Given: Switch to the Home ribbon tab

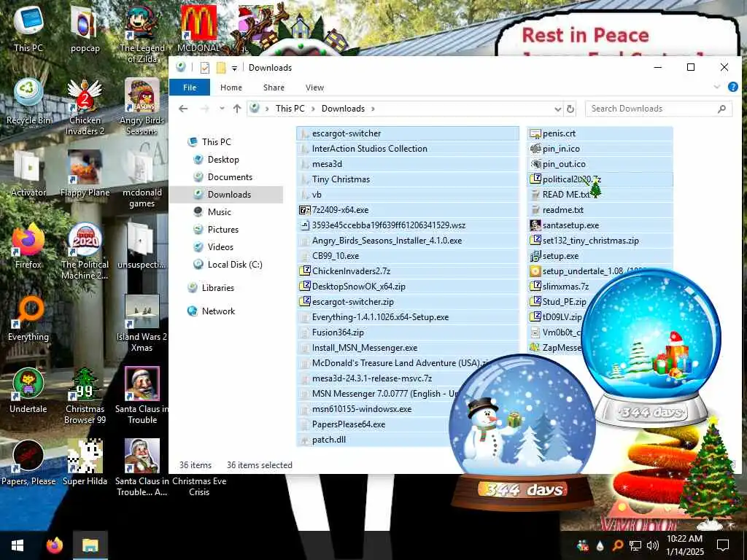Looking at the screenshot, I should (x=231, y=87).
